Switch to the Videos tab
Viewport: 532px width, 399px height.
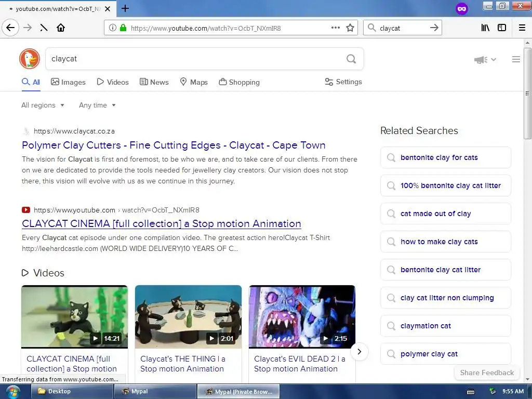point(113,82)
